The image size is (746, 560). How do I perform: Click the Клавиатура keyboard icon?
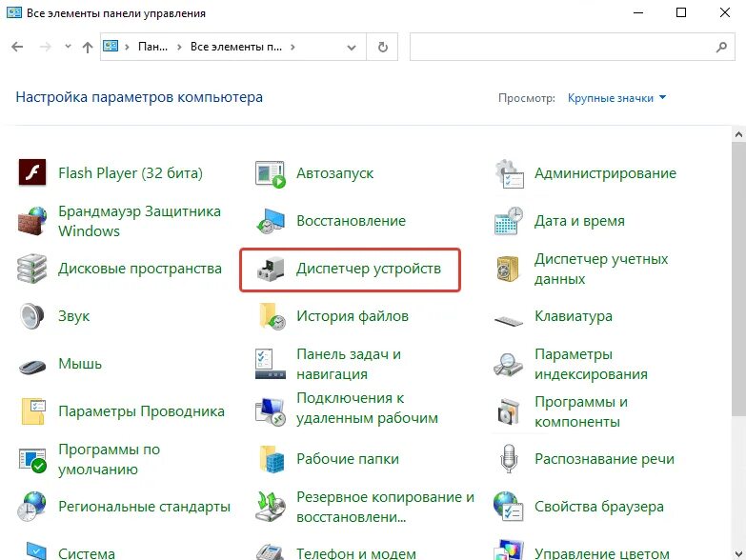click(508, 321)
